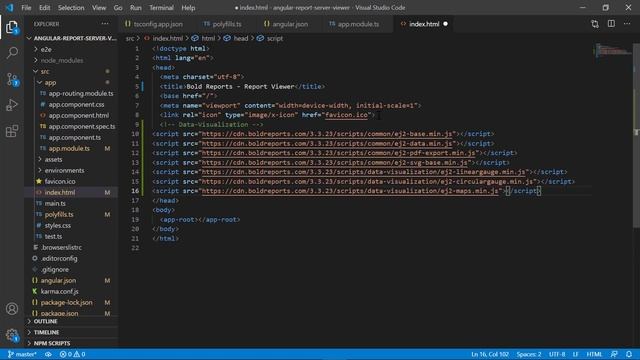Image resolution: width=640 pixels, height=360 pixels.
Task: Open the Explorer view in activity bar
Action: pyautogui.click(x=12, y=27)
